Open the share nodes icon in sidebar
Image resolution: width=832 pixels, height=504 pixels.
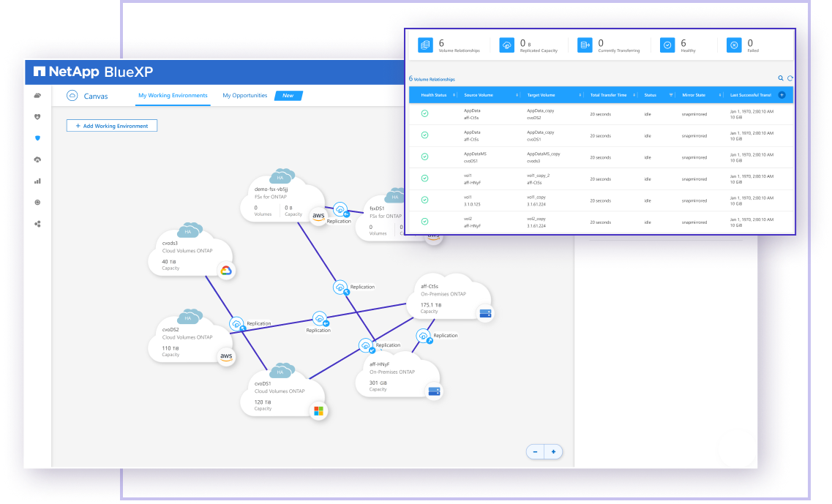37,224
